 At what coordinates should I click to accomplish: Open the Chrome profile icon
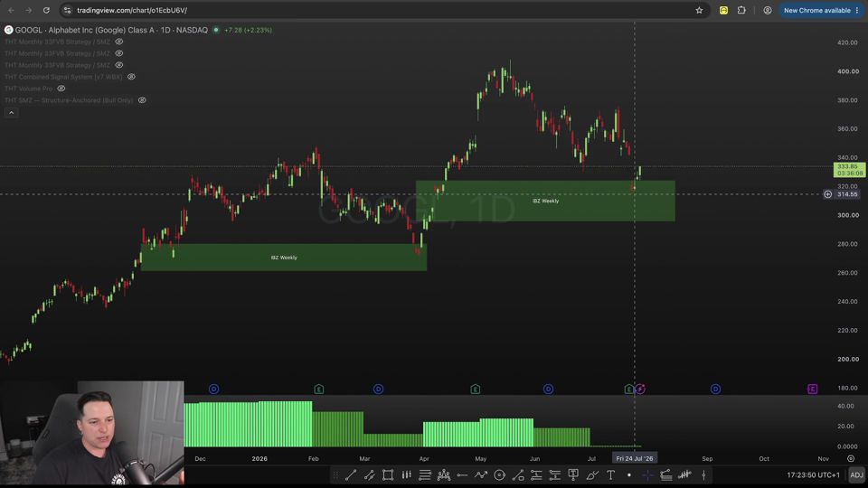(768, 10)
